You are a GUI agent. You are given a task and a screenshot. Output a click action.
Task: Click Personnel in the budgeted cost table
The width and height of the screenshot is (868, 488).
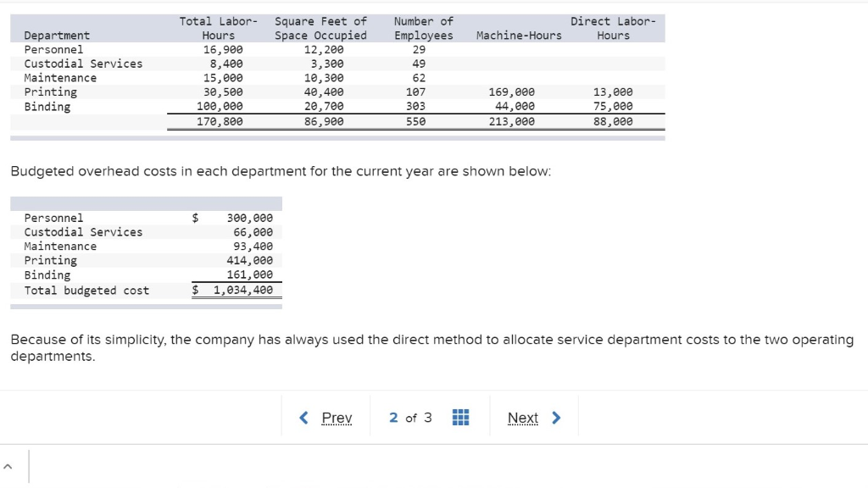click(53, 218)
